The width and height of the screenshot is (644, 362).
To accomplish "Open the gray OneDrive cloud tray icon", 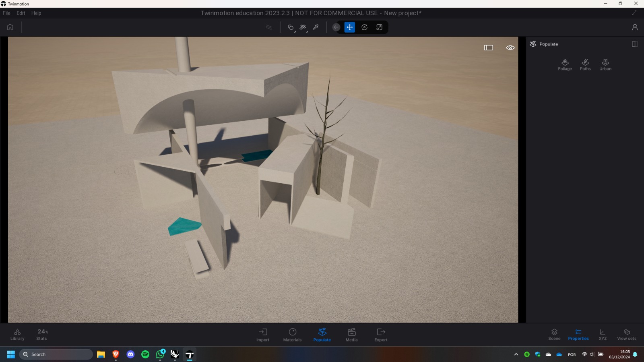I will click(548, 354).
